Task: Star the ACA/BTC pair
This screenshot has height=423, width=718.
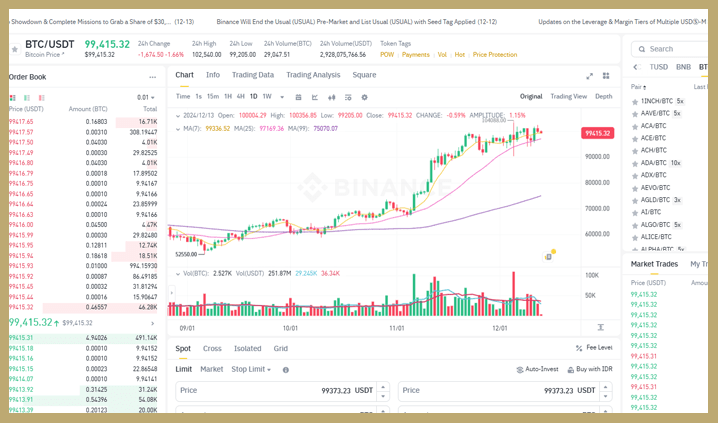Action: click(x=635, y=126)
